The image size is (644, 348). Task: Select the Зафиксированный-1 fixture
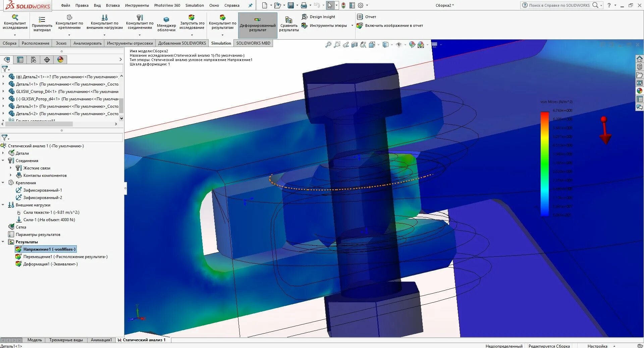[x=39, y=190]
